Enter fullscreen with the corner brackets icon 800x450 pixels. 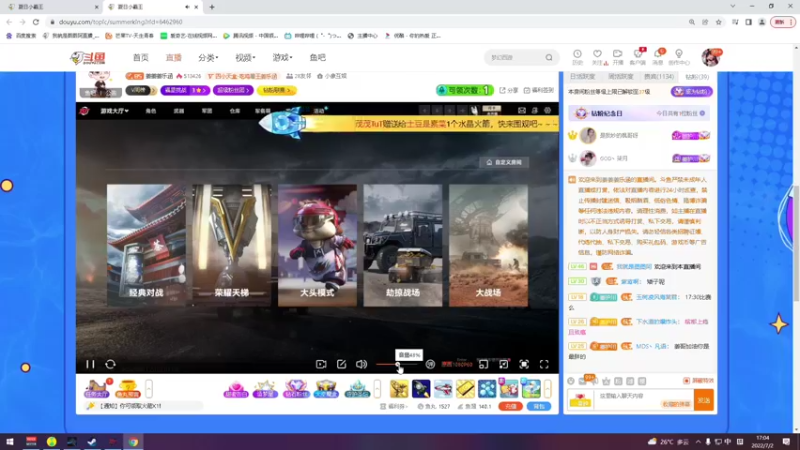[x=544, y=364]
